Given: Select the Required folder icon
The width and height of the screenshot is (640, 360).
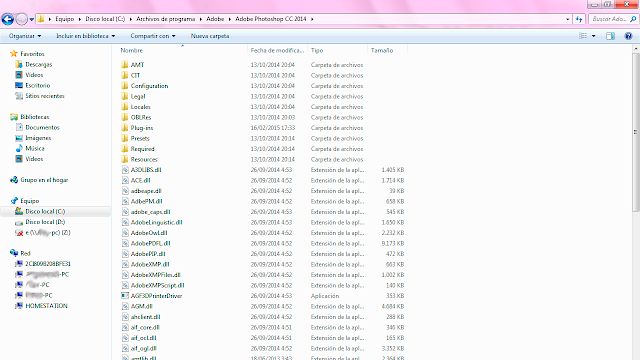Looking at the screenshot, I should tap(125, 149).
